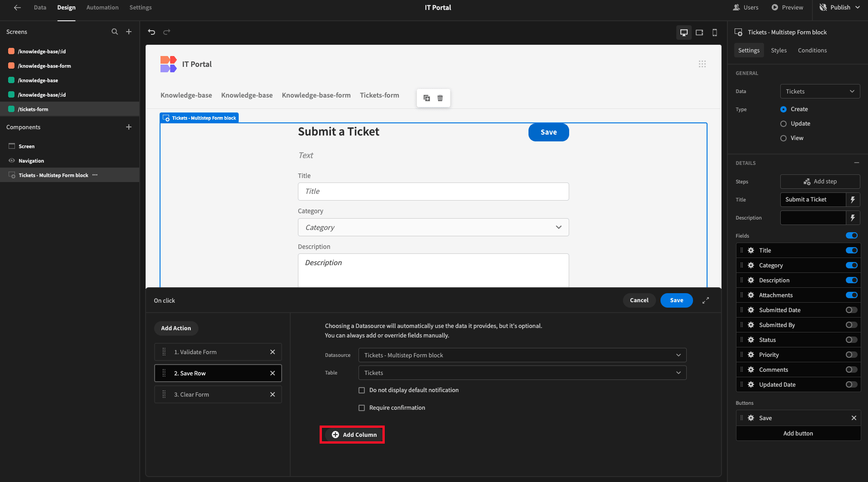Viewport: 868px width, 482px height.
Task: Undo the last change
Action: tap(151, 32)
